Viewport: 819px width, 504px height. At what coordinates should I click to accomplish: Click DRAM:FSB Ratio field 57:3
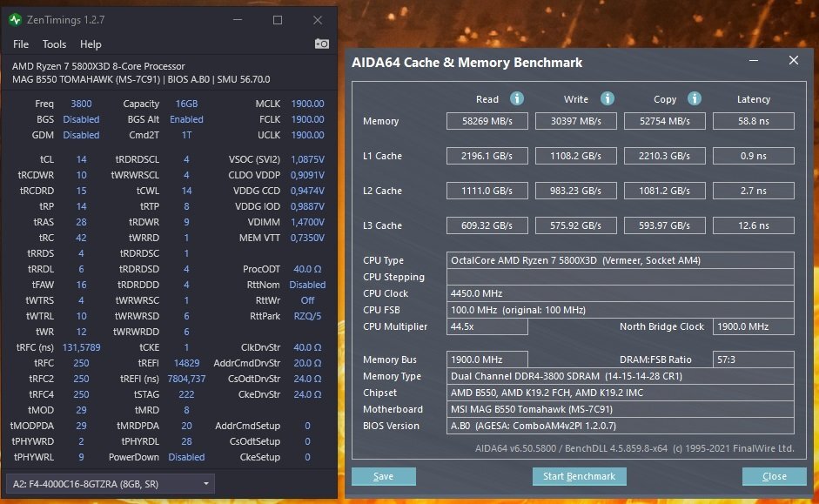(754, 360)
